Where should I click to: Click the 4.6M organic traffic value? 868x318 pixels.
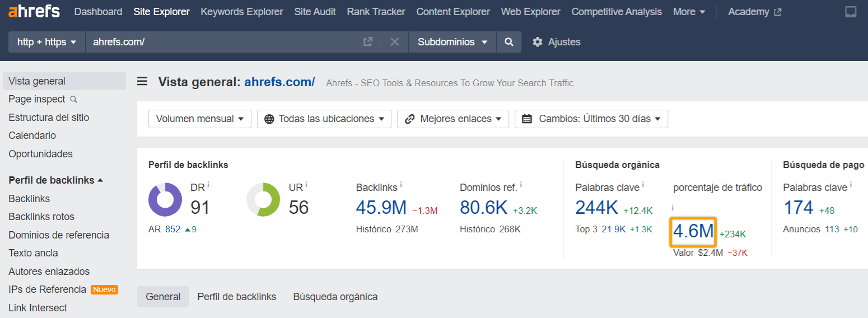(693, 231)
